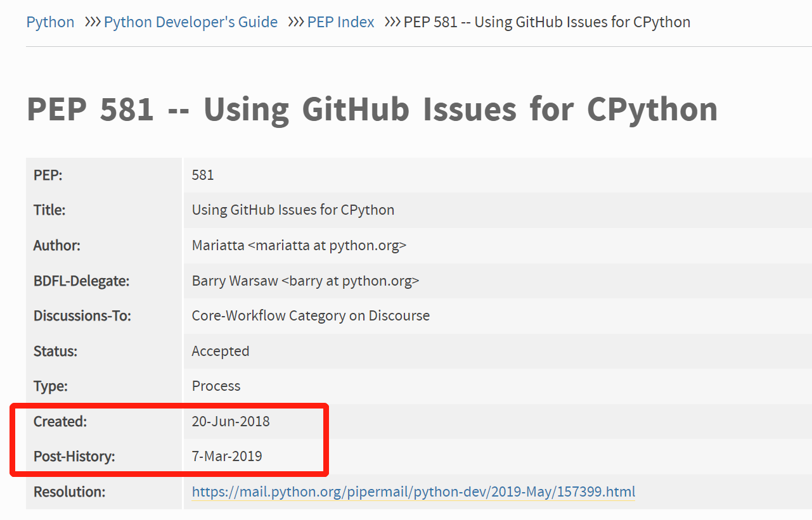Click the Resolution row label
812x520 pixels.
point(69,491)
